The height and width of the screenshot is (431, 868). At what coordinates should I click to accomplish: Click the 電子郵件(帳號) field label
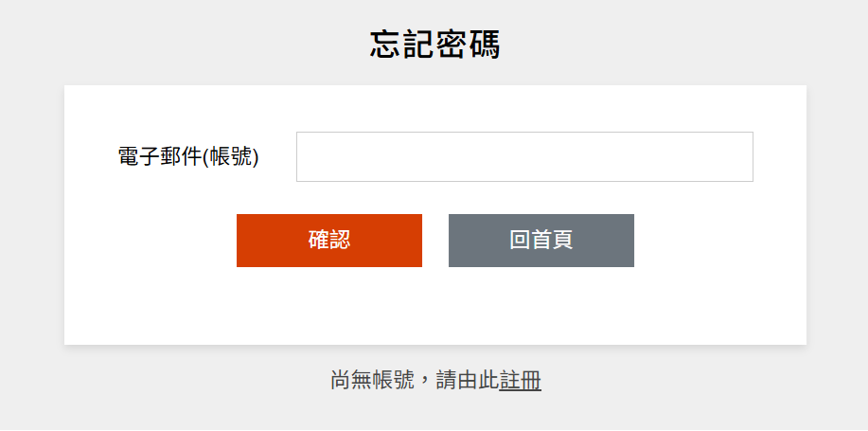[x=188, y=157]
